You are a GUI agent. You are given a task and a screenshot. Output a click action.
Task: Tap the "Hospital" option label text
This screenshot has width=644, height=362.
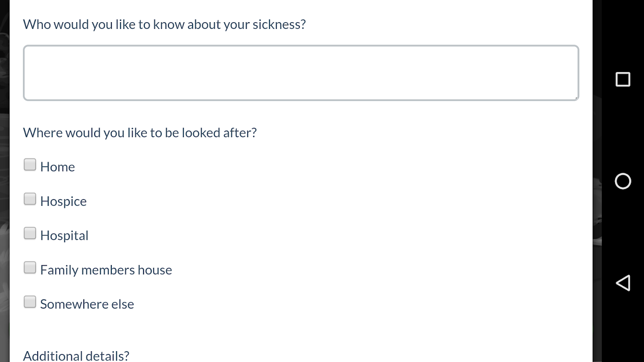pos(64,236)
